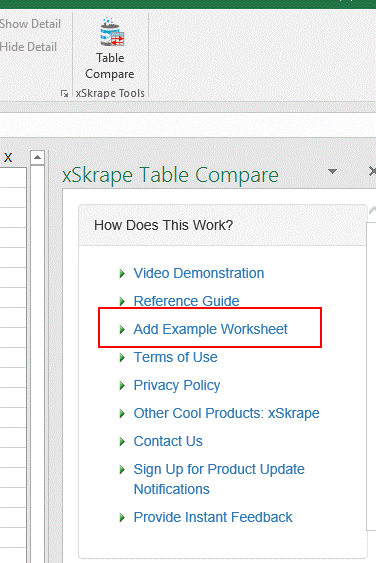Click the green arrow beside Terms of Use
This screenshot has height=563, width=376.
tap(122, 358)
